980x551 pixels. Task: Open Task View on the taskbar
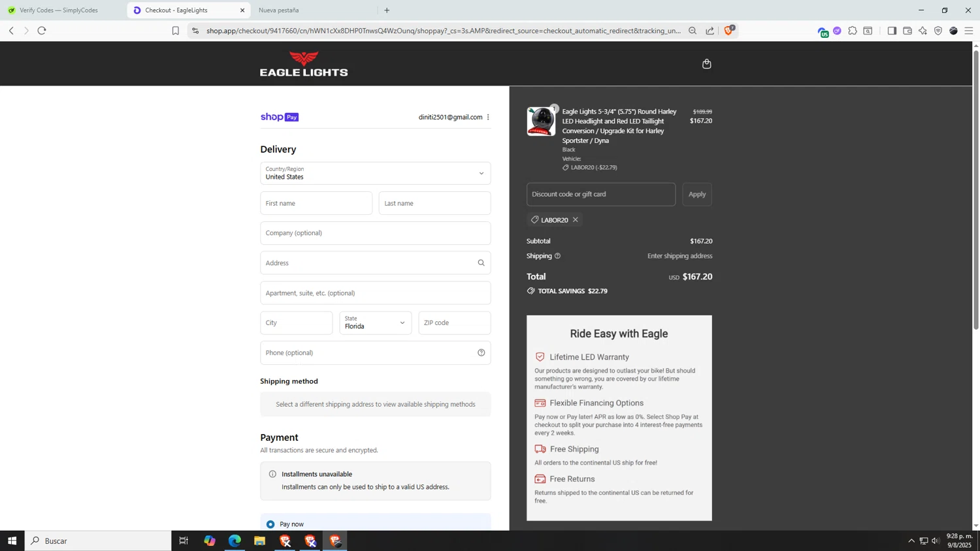tap(184, 541)
